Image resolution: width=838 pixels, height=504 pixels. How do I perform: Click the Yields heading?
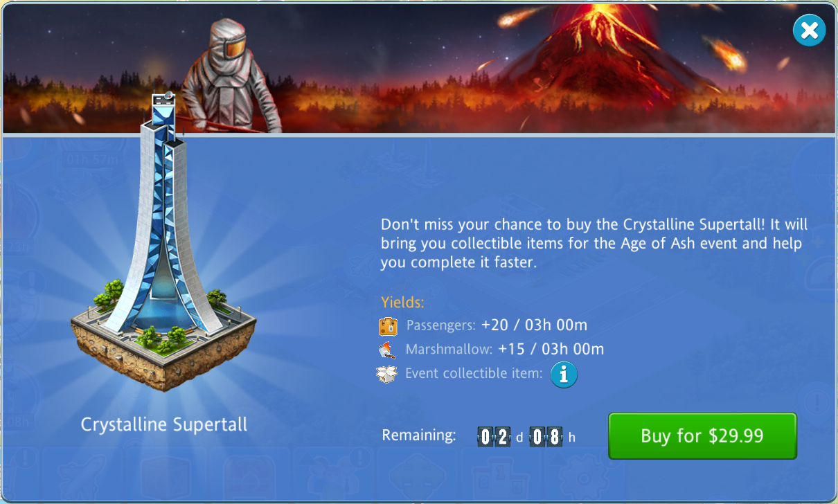(x=402, y=303)
